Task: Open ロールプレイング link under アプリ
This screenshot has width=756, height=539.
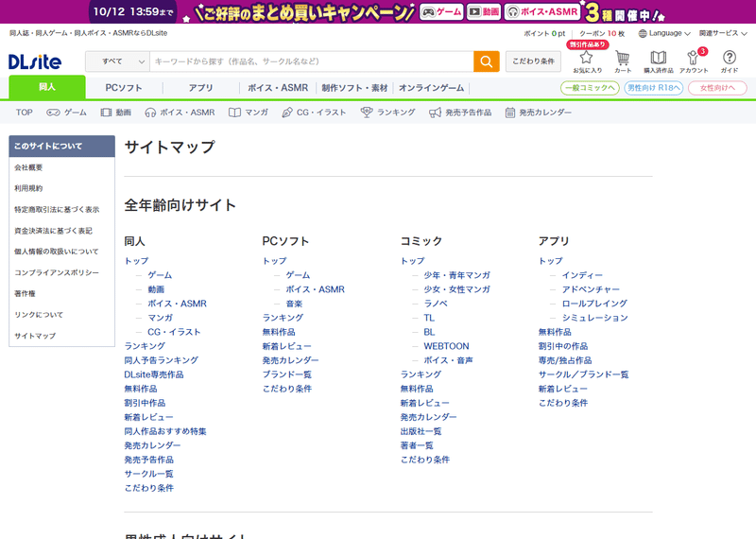Action: point(594,304)
